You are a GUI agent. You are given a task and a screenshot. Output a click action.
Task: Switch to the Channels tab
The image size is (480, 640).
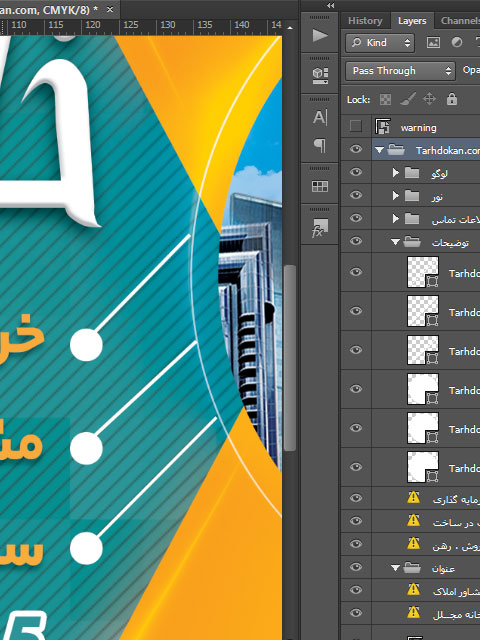coord(459,21)
